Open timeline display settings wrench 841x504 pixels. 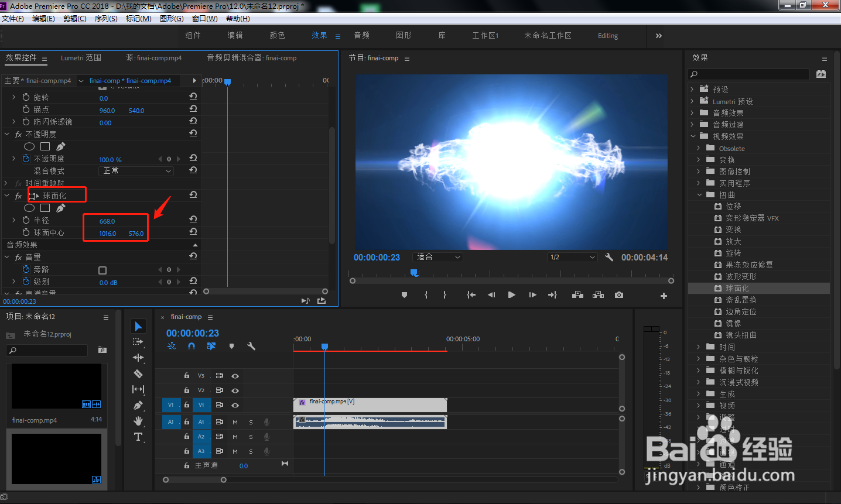(x=251, y=346)
